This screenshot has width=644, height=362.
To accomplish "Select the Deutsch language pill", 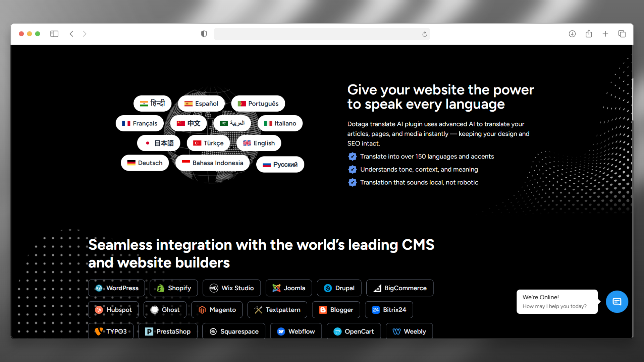I will point(145,163).
